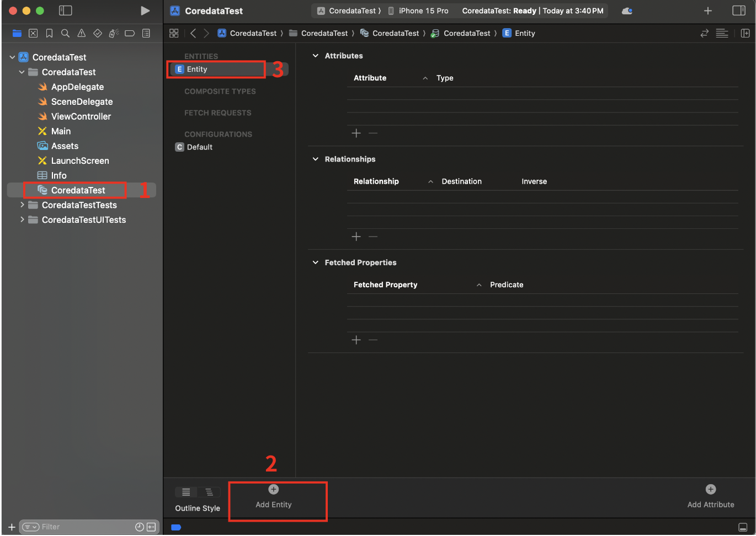Remove relationship with minus under Relationships table
Image resolution: width=756 pixels, height=536 pixels.
point(373,237)
